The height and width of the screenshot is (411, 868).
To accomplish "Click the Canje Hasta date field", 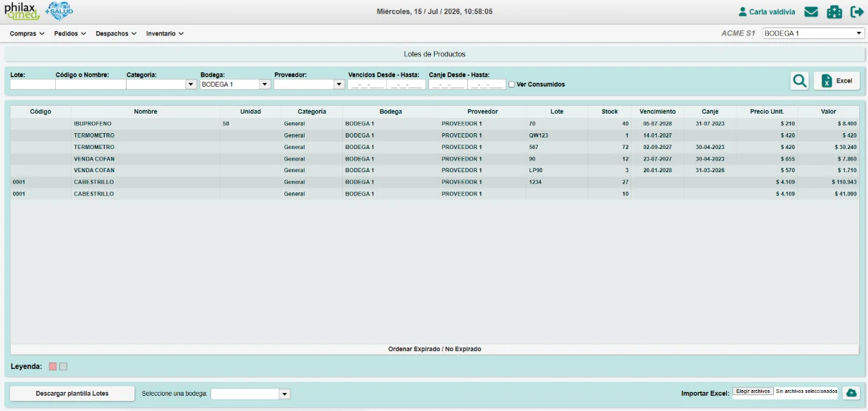I will [487, 84].
